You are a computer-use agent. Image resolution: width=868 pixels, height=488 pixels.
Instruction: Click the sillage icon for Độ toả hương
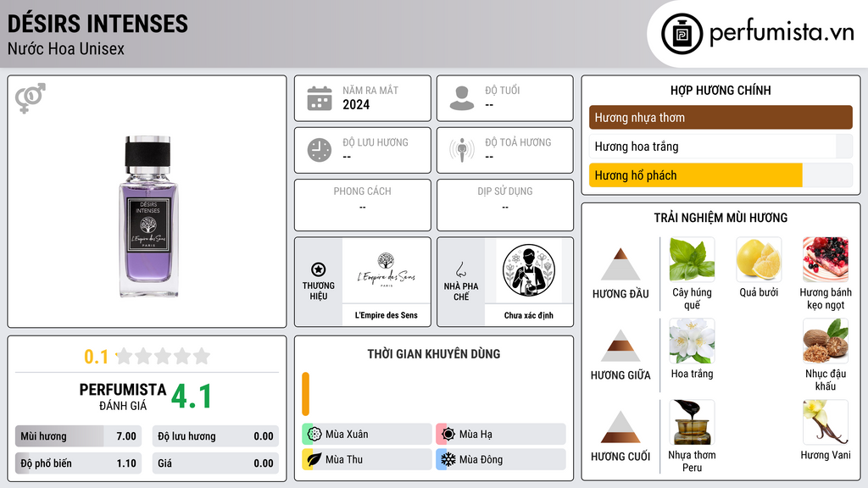(x=462, y=150)
